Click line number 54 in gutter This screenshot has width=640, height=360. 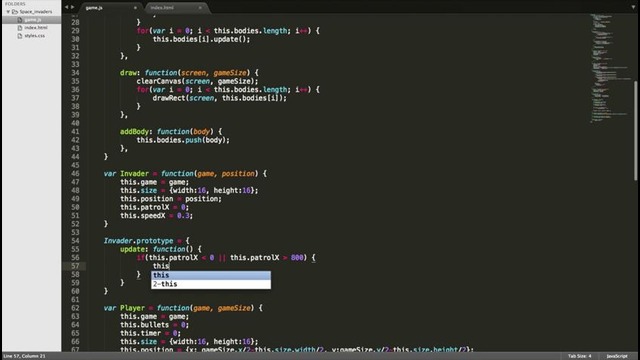[x=75, y=241]
